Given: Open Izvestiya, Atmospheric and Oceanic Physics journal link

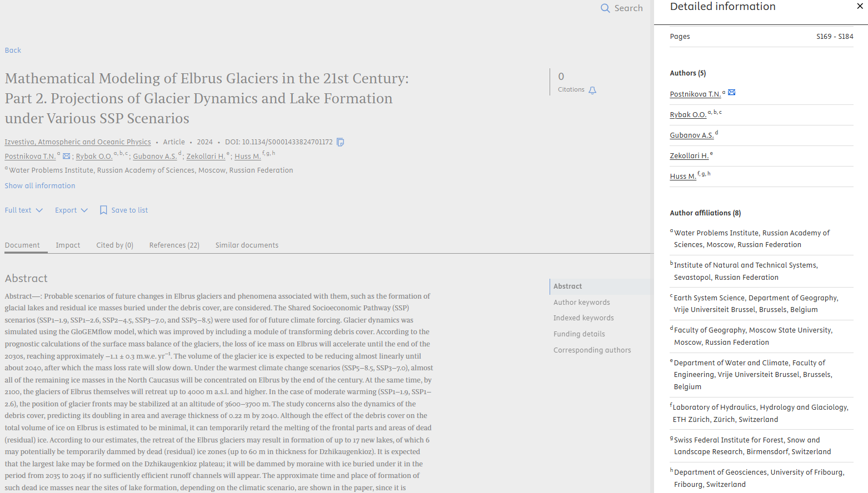Looking at the screenshot, I should click(78, 142).
